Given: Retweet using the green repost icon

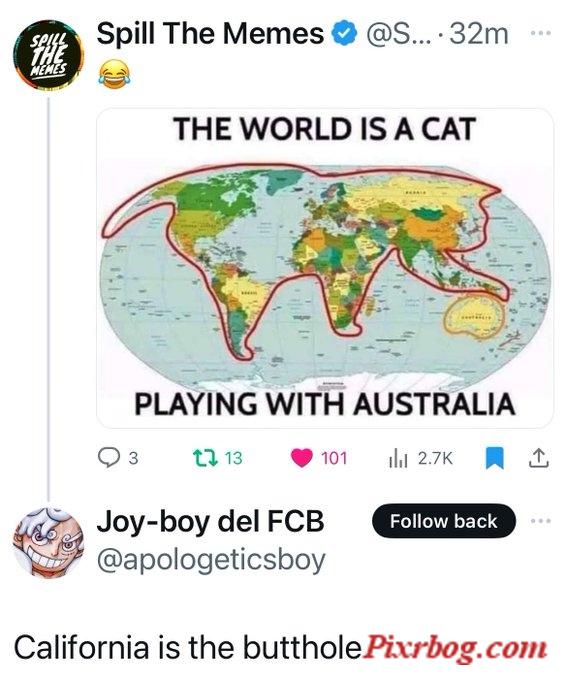Looking at the screenshot, I should [x=205, y=458].
